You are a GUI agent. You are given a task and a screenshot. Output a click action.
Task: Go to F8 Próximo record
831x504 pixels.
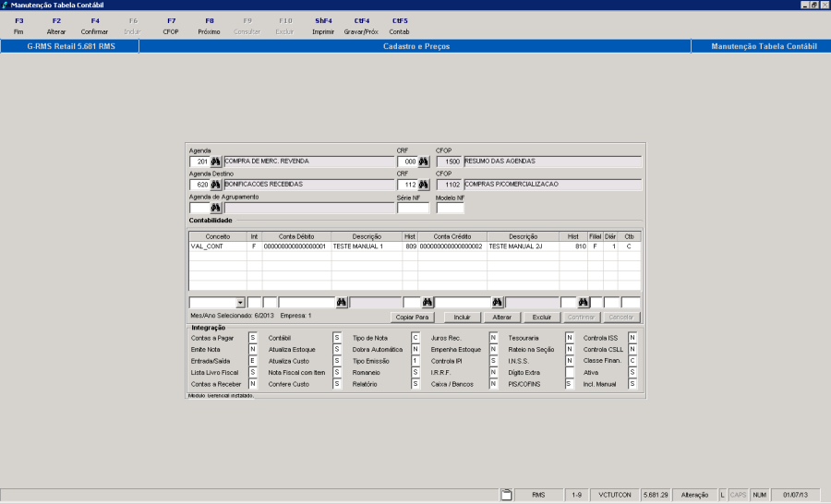coord(209,26)
